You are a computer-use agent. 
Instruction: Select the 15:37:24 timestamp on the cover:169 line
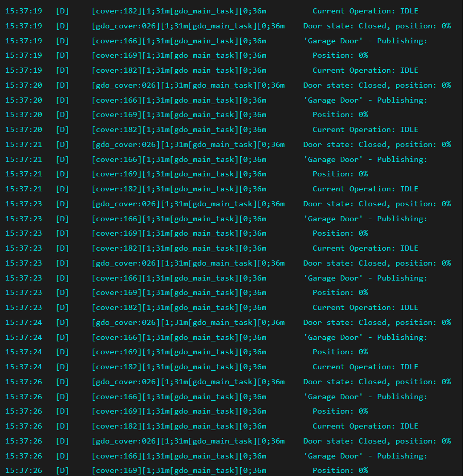(24, 352)
